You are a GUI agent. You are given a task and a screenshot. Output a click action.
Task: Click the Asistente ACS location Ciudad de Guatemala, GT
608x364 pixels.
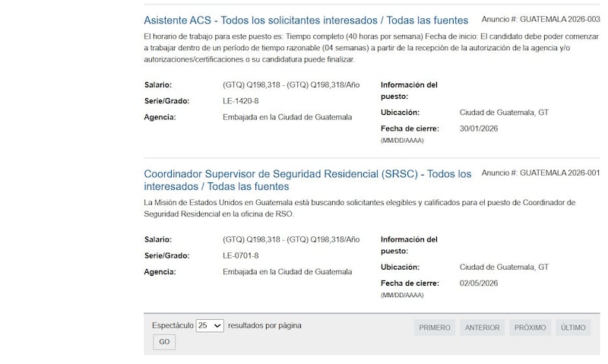tap(504, 112)
